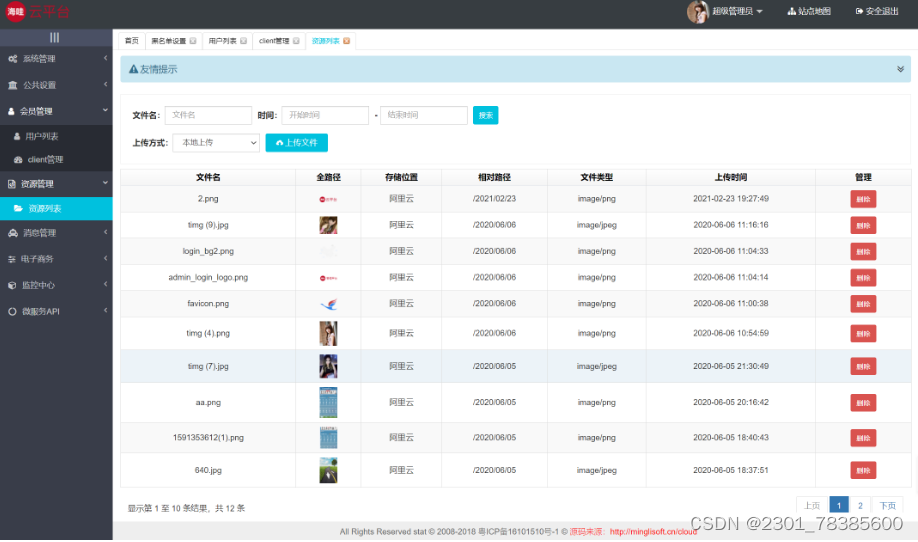Open the timg (4).png thumbnail
Viewport: 918px width, 542px height.
tap(328, 333)
